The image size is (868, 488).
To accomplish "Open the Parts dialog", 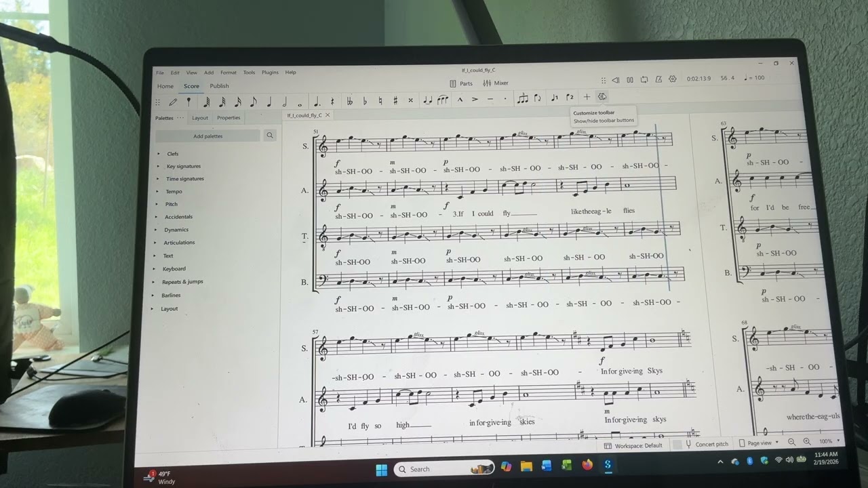I will pos(461,83).
